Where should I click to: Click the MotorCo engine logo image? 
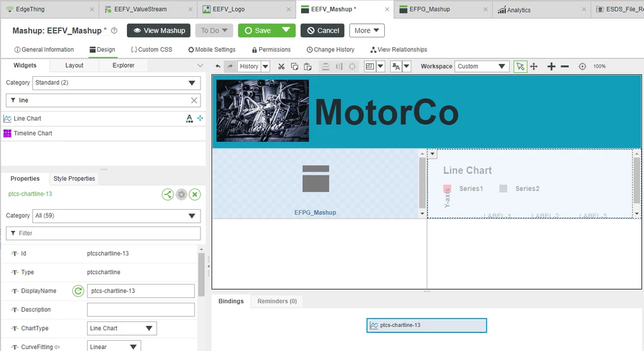[263, 110]
